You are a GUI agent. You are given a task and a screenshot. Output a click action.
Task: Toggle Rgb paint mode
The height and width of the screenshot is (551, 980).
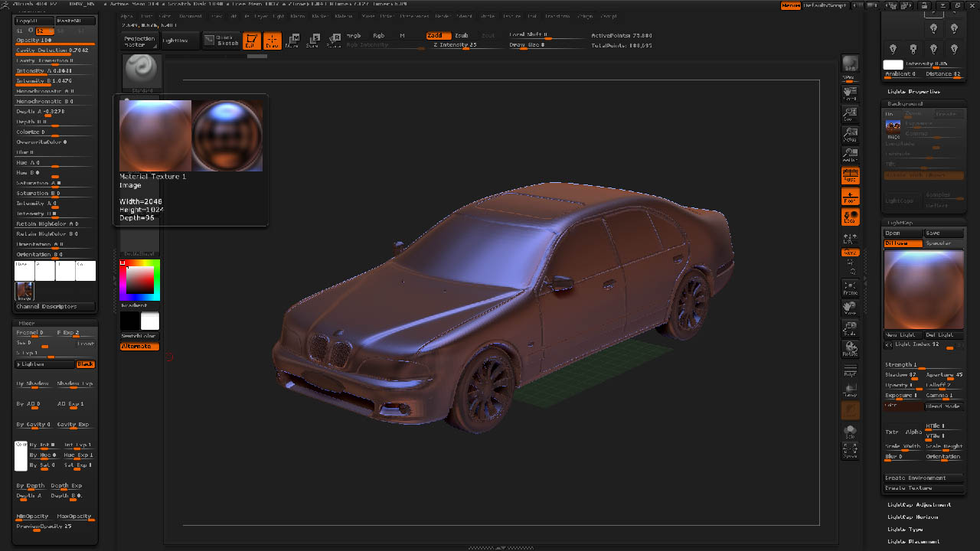(378, 35)
